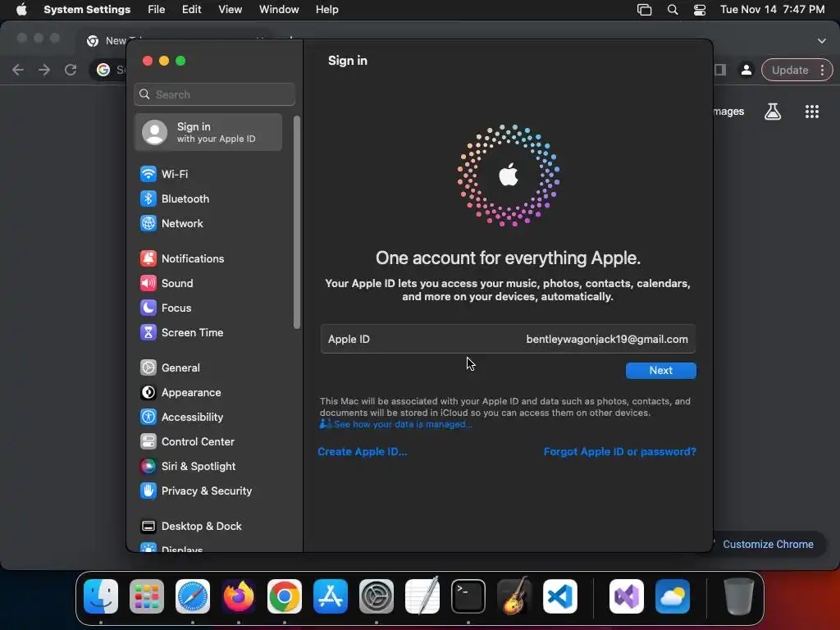
Task: Open Finder from the Dock
Action: click(101, 596)
